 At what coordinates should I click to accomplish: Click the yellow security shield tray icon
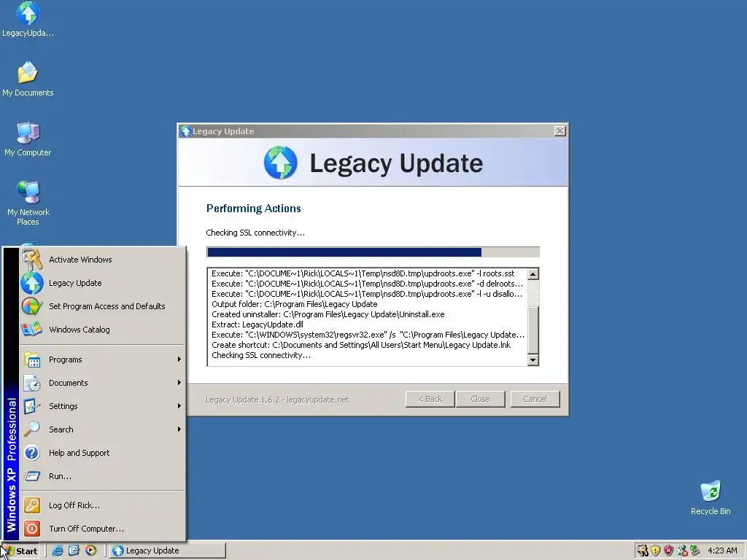click(x=656, y=551)
